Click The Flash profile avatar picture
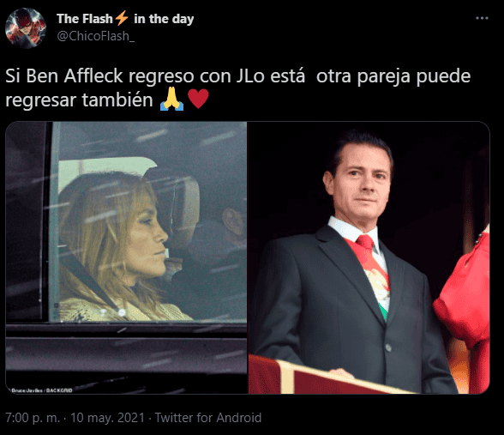 [x=26, y=28]
